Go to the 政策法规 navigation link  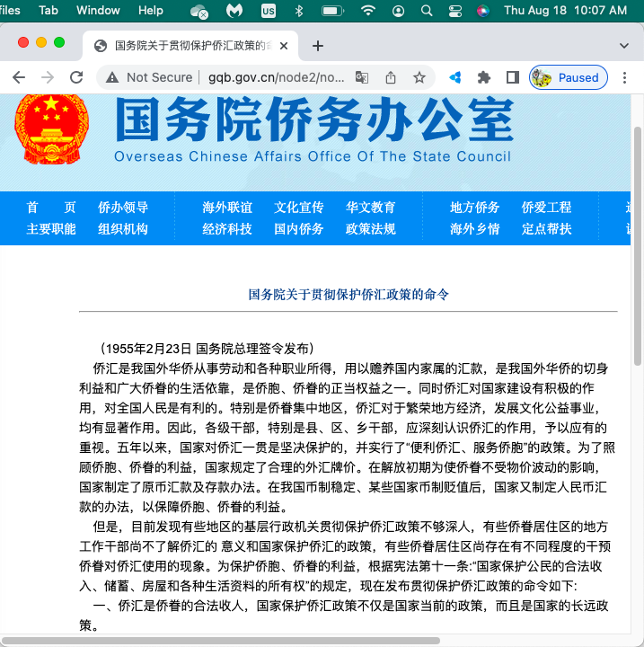pos(370,229)
